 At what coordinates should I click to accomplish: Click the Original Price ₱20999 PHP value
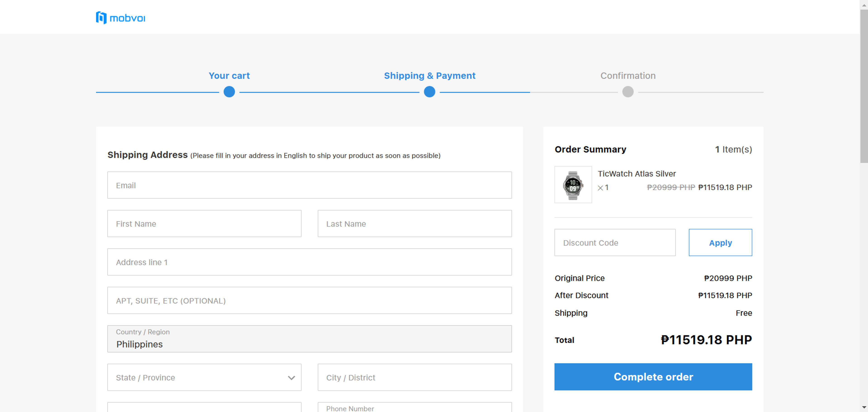(x=728, y=278)
